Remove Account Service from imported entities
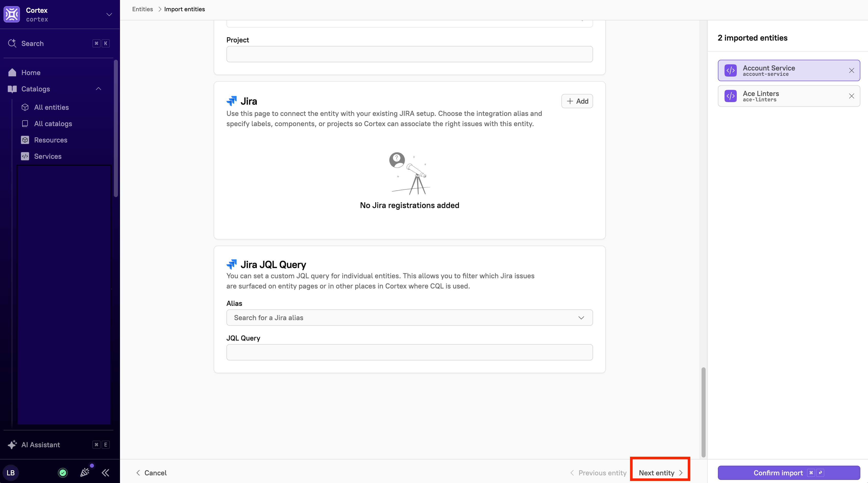Viewport: 868px width, 483px height. 851,70
